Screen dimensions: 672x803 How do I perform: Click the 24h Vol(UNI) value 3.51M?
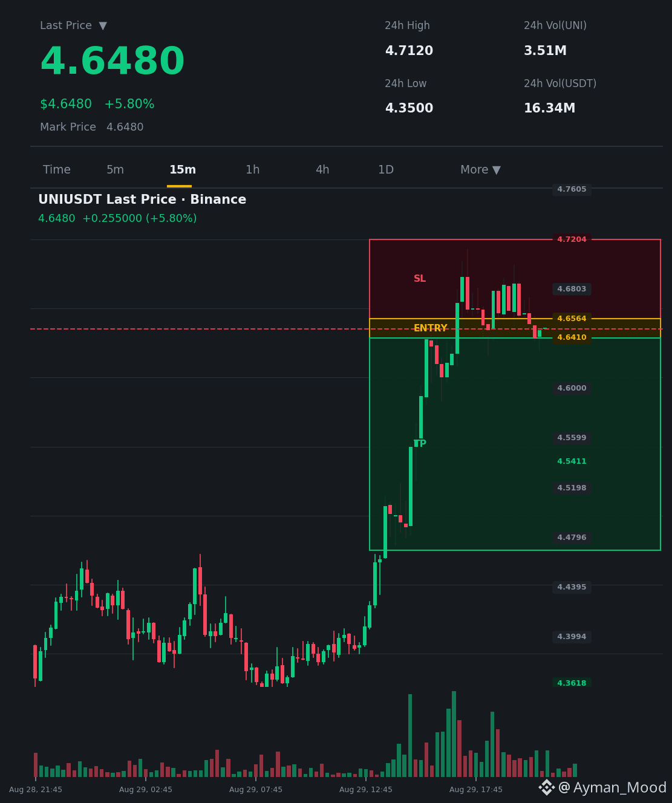point(545,51)
